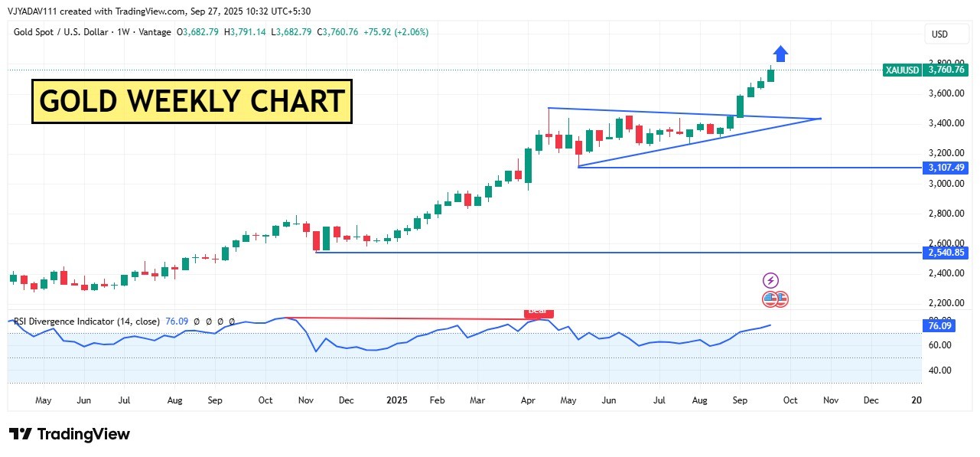Click the Oct label right of Sep 2025
Image resolution: width=980 pixels, height=457 pixels.
coord(790,400)
